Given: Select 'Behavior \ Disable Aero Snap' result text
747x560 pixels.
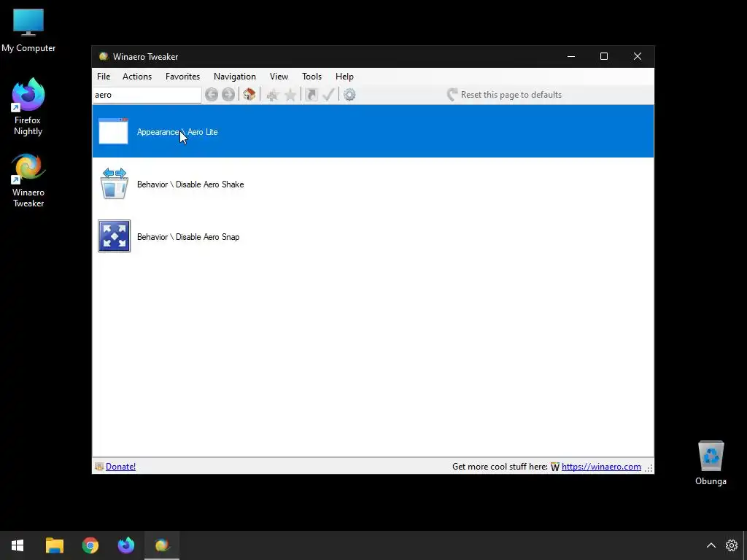Looking at the screenshot, I should point(188,237).
